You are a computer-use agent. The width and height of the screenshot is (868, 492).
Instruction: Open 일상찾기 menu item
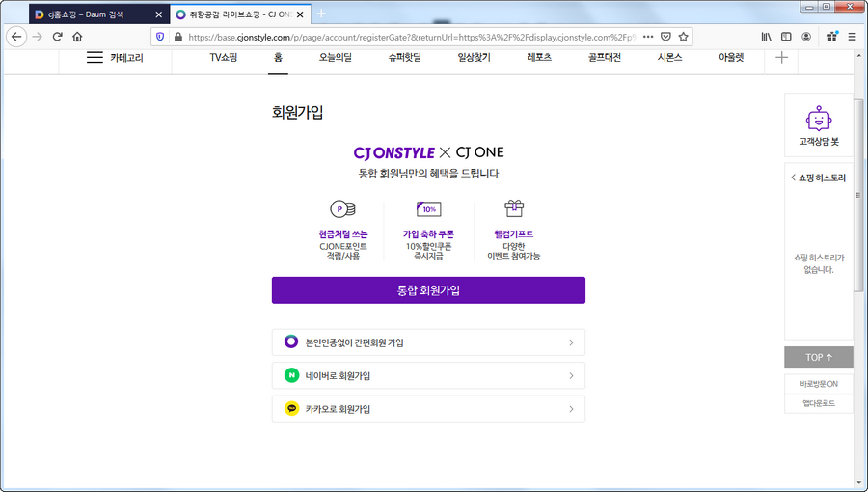point(474,57)
